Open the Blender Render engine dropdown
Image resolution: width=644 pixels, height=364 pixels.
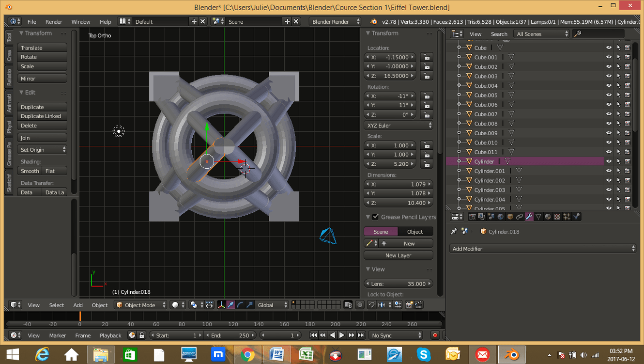[x=336, y=21]
